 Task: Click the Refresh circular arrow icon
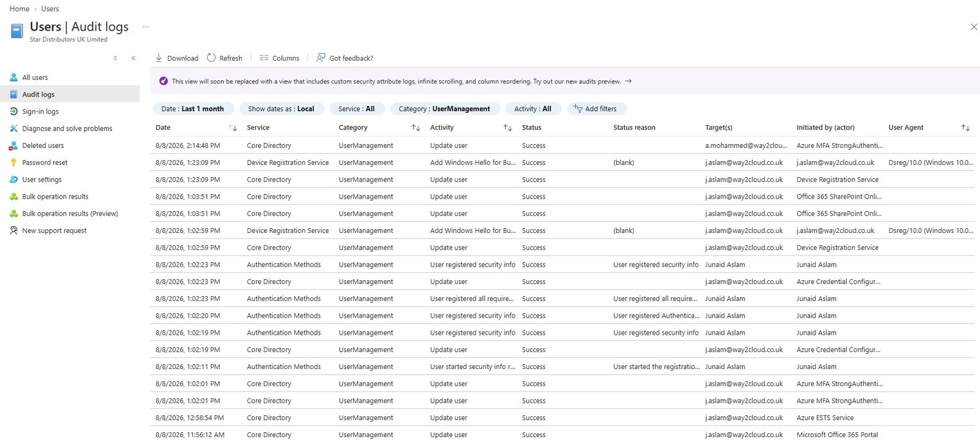[x=211, y=58]
